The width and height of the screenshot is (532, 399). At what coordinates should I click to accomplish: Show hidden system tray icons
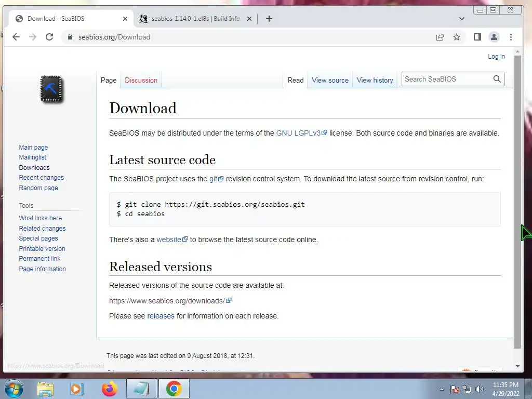442,389
